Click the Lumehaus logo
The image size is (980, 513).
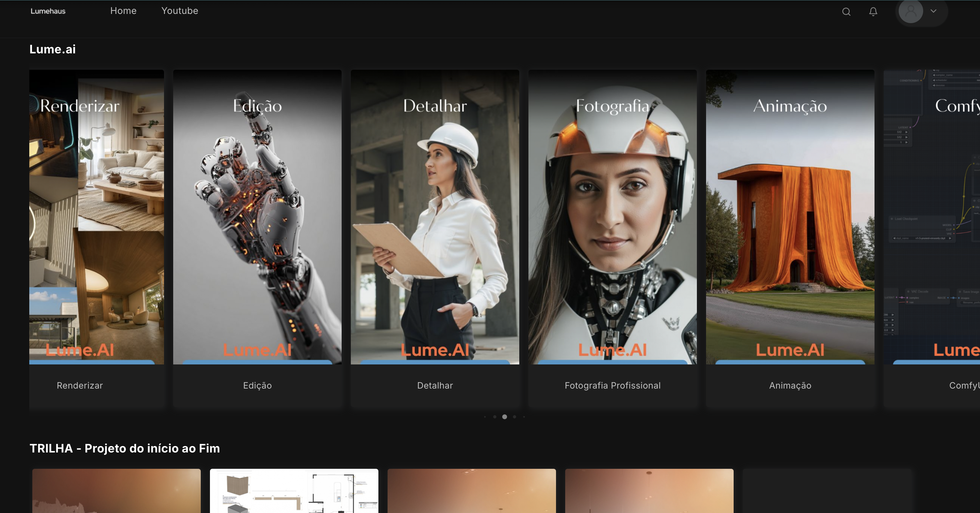48,11
